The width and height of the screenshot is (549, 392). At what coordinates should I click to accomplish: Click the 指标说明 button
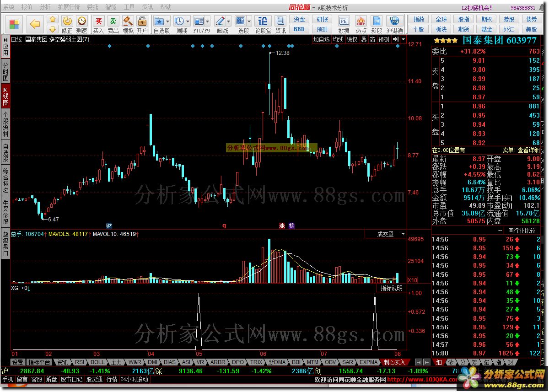click(392, 288)
